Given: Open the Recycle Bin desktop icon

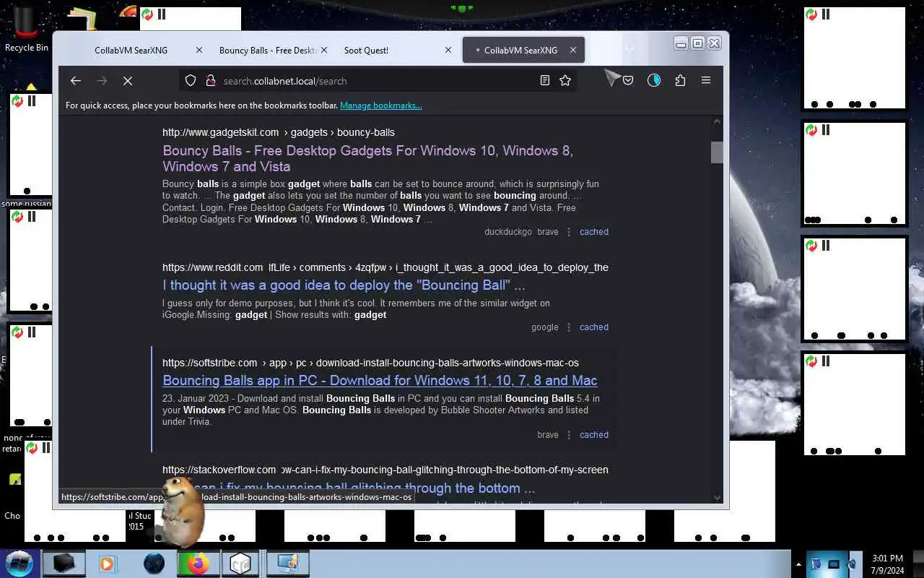Looking at the screenshot, I should (x=27, y=29).
